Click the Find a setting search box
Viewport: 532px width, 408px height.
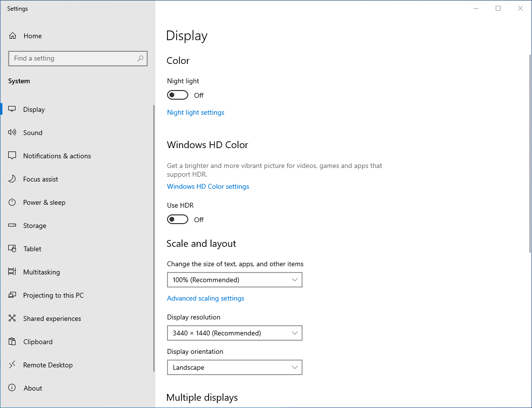pos(78,59)
